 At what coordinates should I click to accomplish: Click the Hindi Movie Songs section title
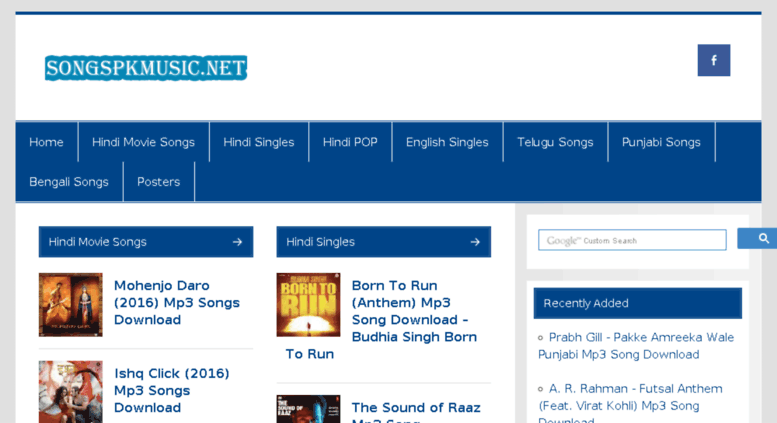[x=98, y=242]
